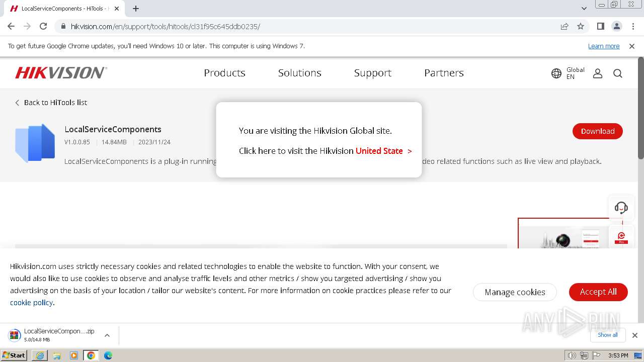644x362 pixels.
Task: Click the page vertical scrollbar
Action: tap(640, 109)
